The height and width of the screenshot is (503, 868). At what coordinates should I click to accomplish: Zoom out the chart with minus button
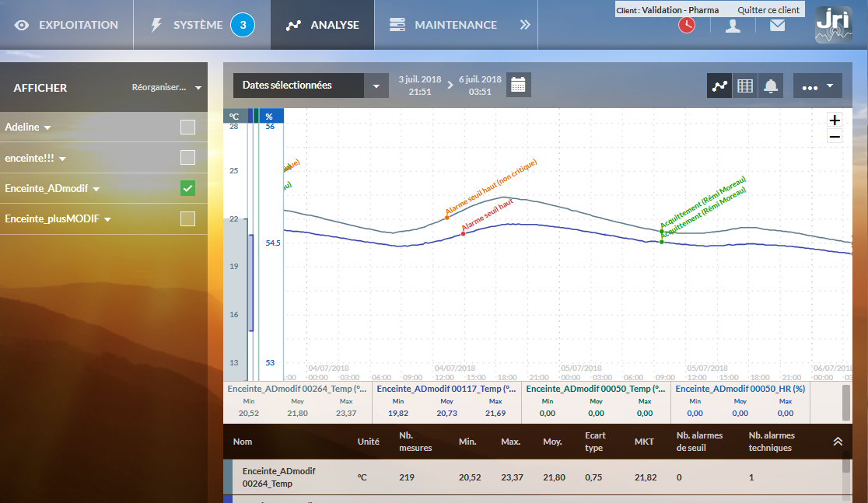(x=835, y=136)
